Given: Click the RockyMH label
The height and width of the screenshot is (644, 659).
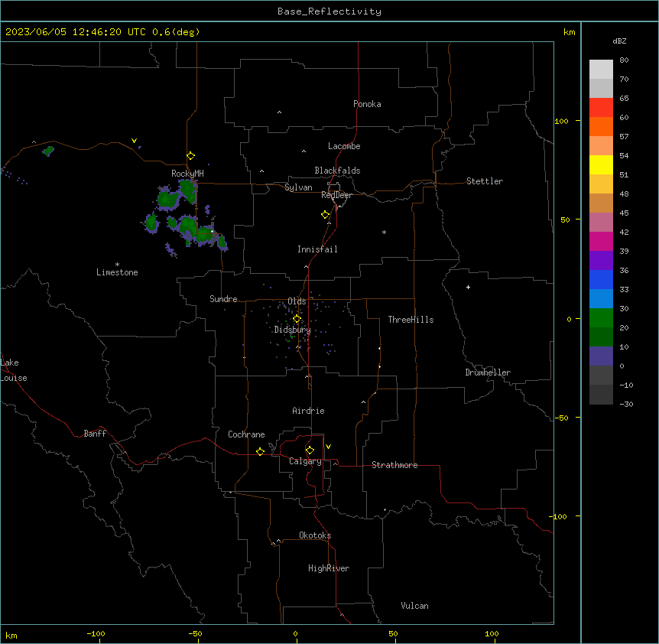Looking at the screenshot, I should [x=187, y=174].
